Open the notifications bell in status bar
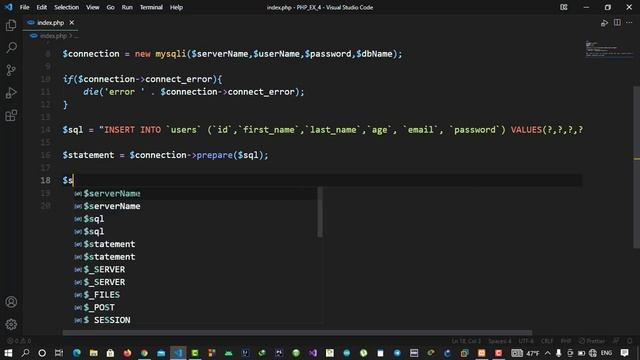Image resolution: width=640 pixels, height=360 pixels. pyautogui.click(x=630, y=341)
